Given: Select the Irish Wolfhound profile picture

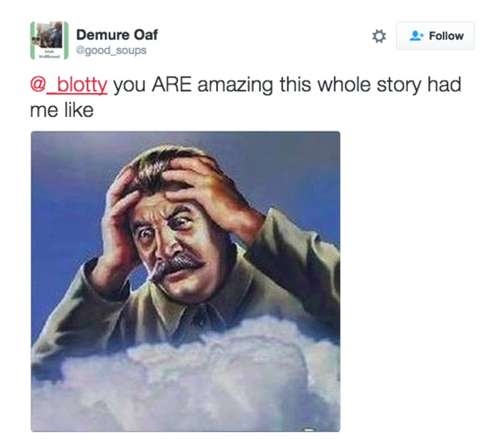Looking at the screenshot, I should (x=49, y=40).
